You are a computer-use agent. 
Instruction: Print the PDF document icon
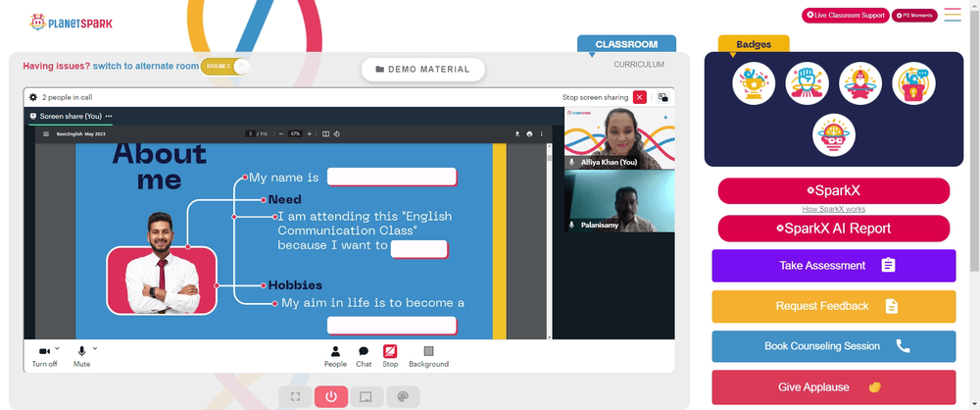[x=529, y=134]
